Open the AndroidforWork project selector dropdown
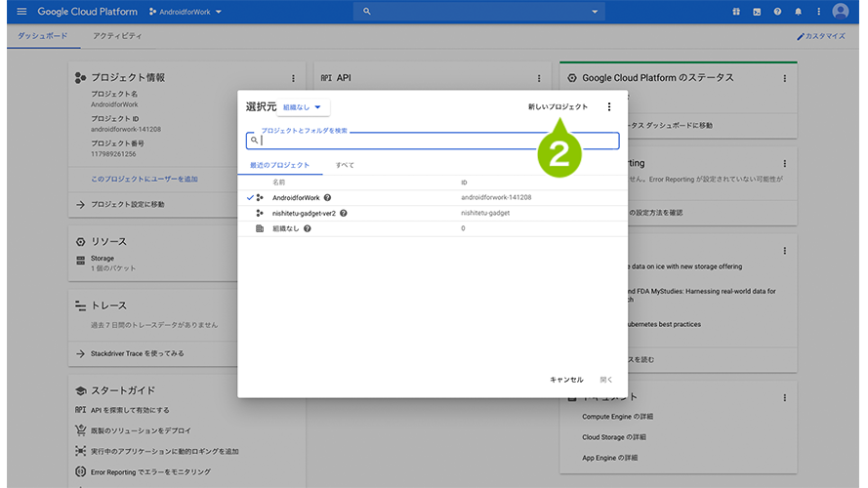The height and width of the screenshot is (488, 868). point(186,12)
